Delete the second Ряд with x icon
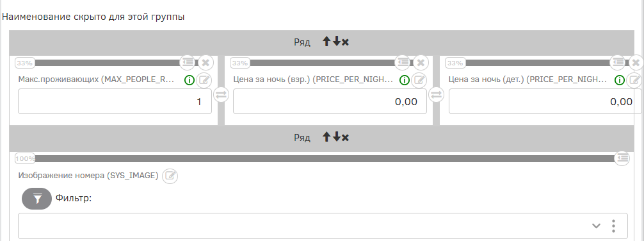The image size is (644, 241). coord(346,137)
